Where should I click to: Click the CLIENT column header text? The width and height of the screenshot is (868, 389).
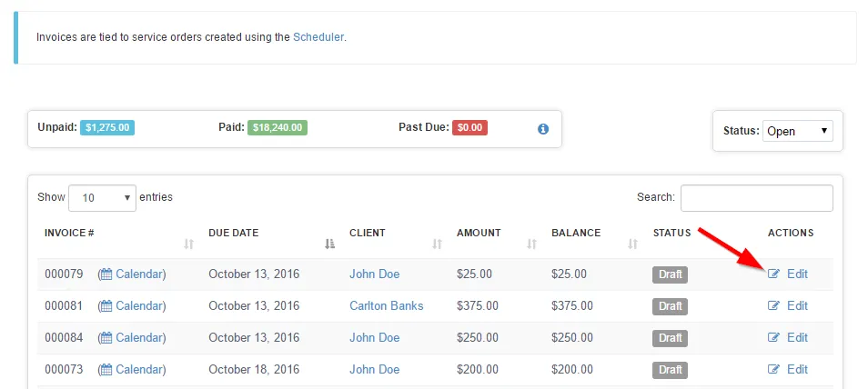(368, 233)
